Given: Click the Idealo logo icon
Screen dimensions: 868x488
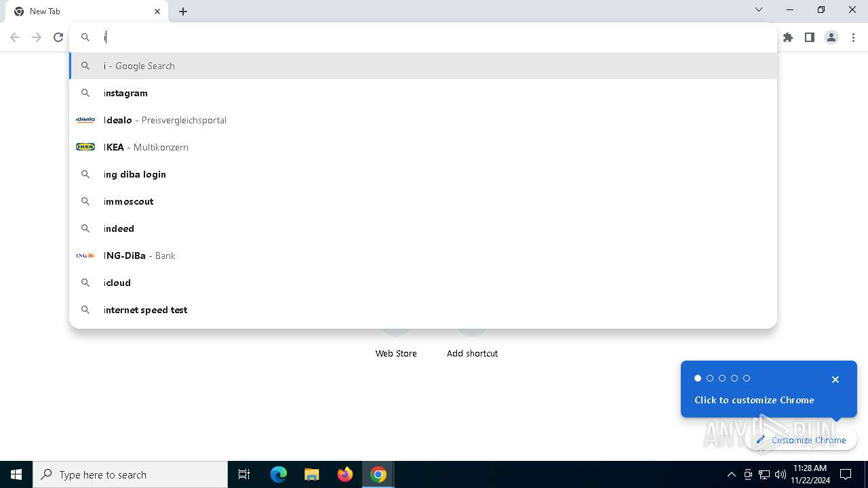Looking at the screenshot, I should pos(85,120).
